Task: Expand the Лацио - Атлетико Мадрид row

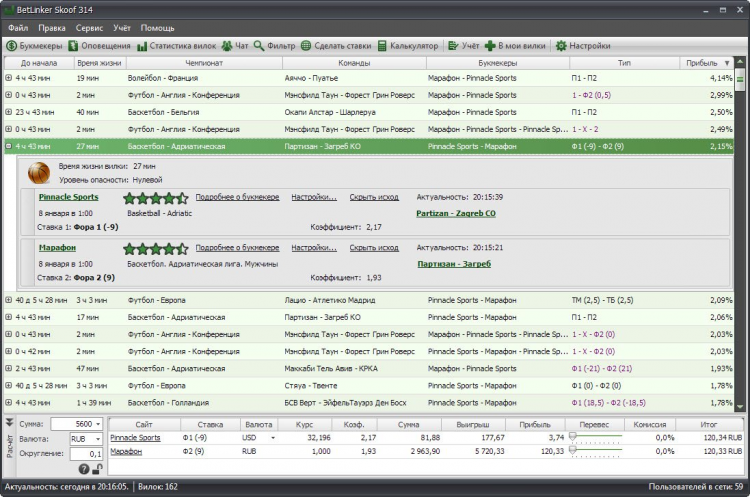Action: 8,300
